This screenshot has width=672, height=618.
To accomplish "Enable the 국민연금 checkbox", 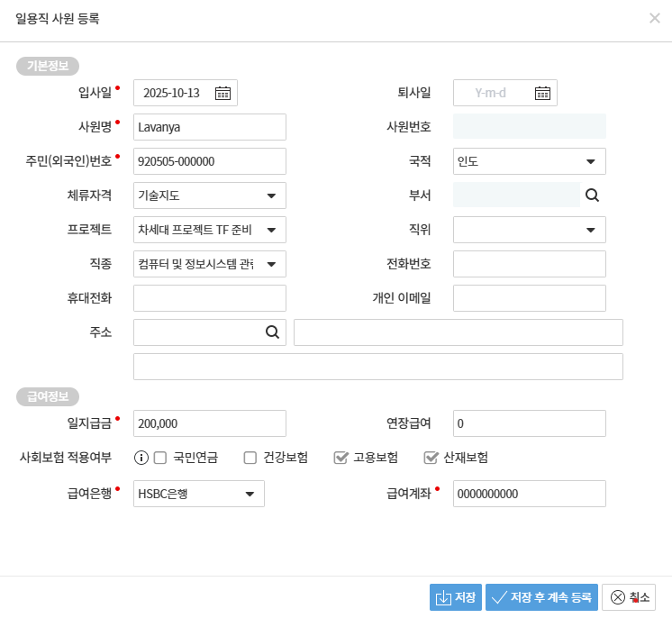I will pos(160,458).
